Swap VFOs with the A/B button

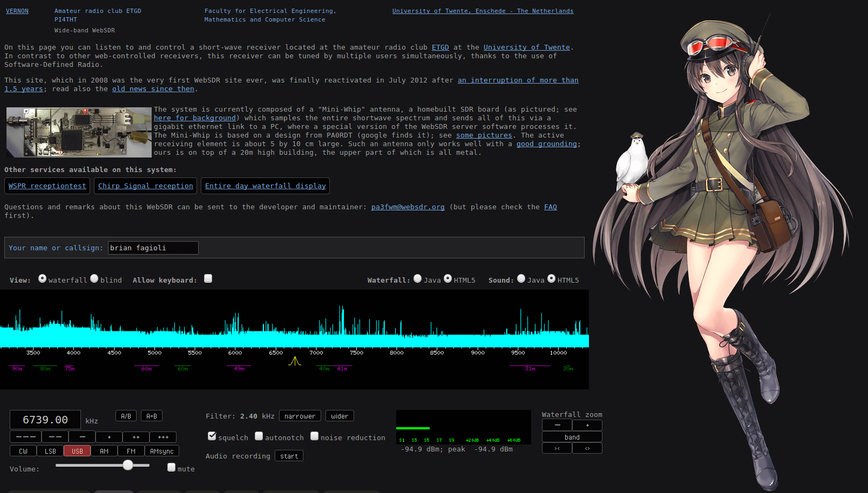[x=126, y=416]
